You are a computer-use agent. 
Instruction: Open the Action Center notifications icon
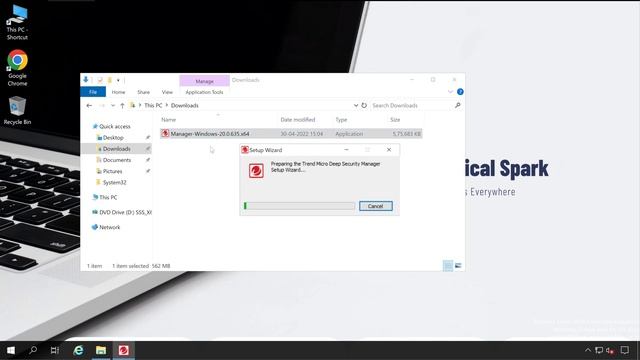click(x=624, y=350)
